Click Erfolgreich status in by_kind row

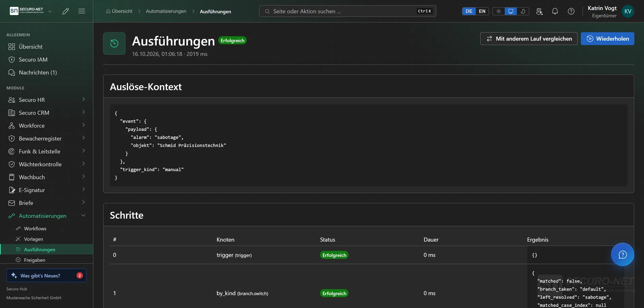pyautogui.click(x=334, y=293)
